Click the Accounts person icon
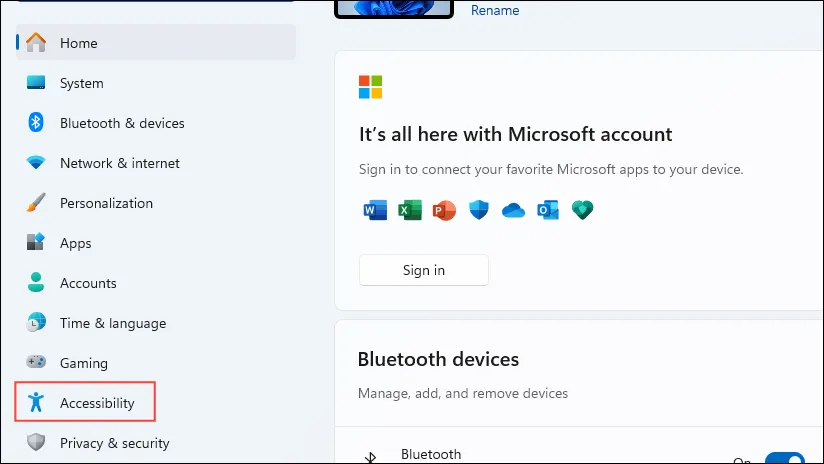Screen dimensions: 824x464 36,282
